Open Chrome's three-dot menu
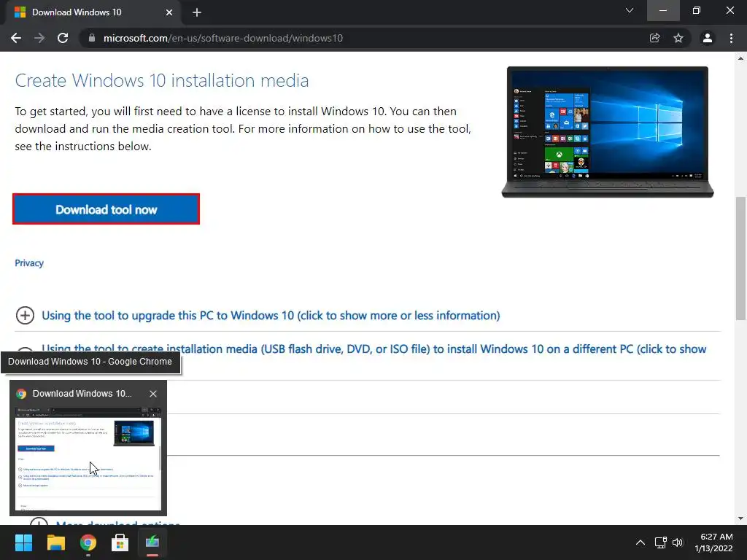747x560 pixels. 731,38
